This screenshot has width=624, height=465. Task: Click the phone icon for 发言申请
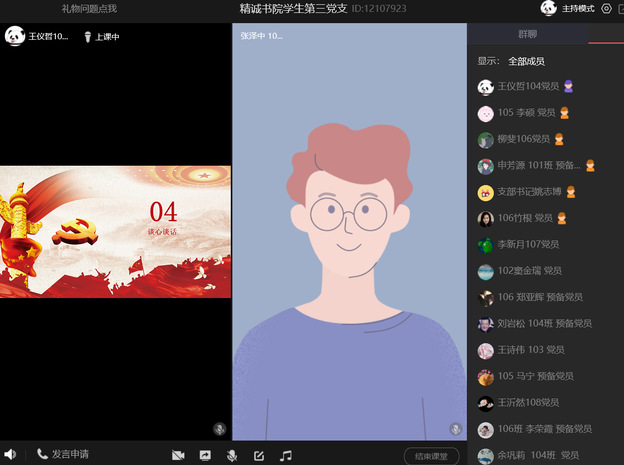[42, 454]
